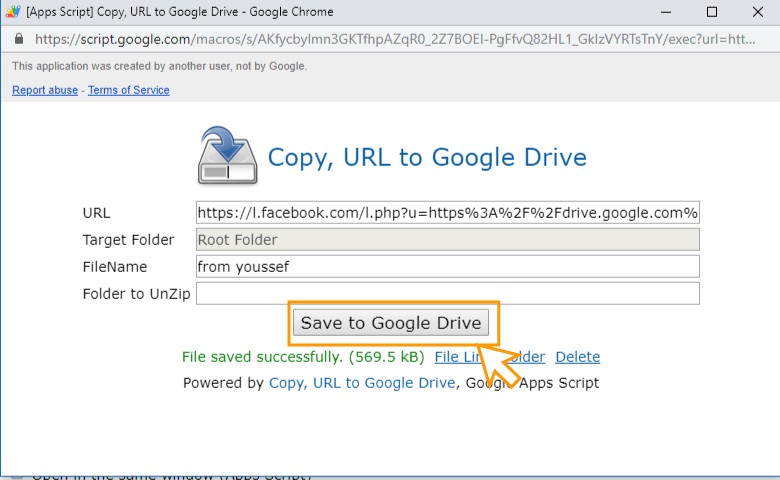The image size is (780, 480).
Task: Click the Drive download logo icon
Action: point(228,157)
